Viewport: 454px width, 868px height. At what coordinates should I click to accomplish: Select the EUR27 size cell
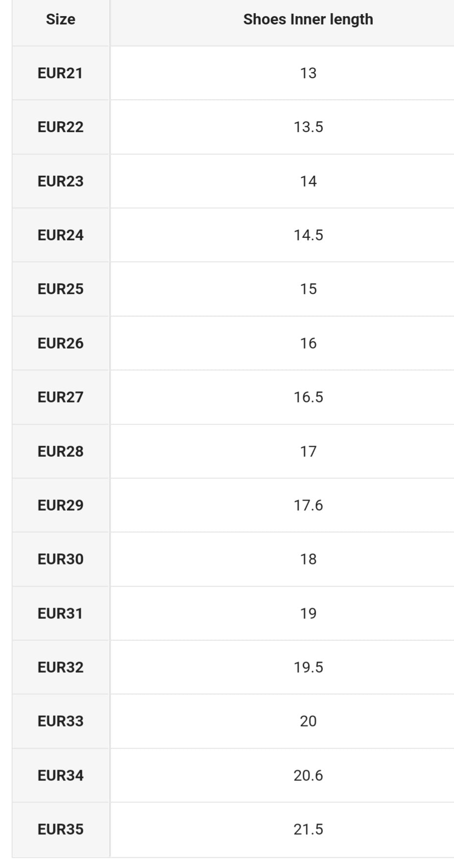point(61,397)
